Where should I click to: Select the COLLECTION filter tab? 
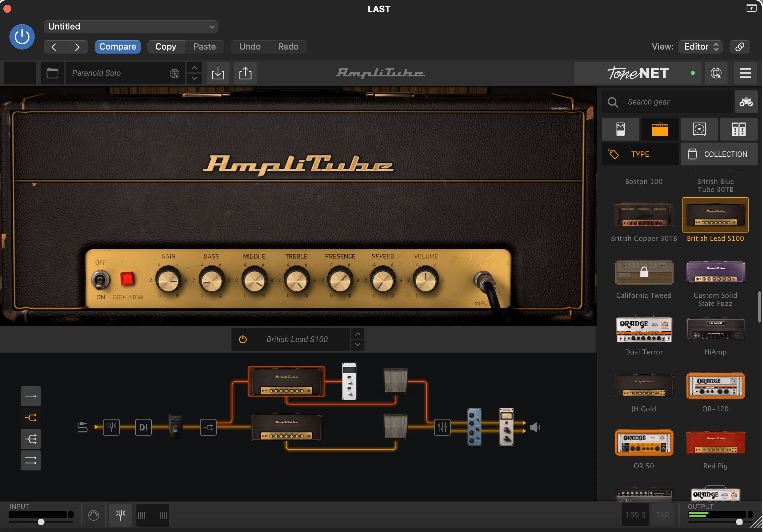coord(719,154)
